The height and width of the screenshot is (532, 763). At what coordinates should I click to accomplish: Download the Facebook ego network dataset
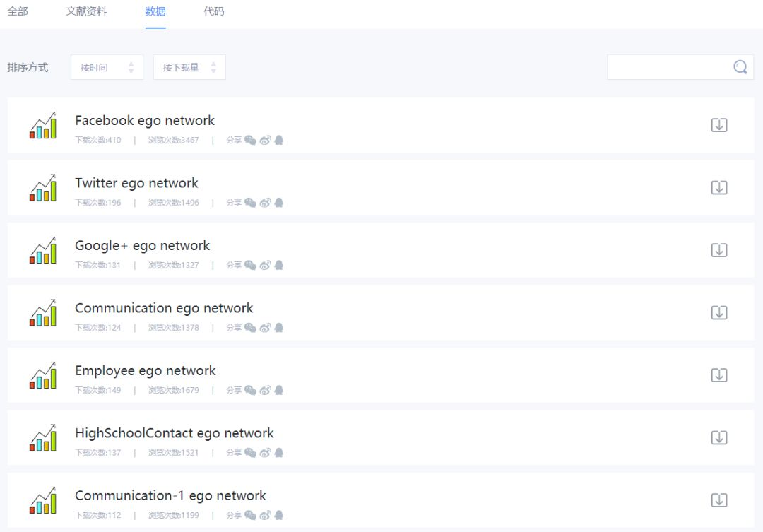coord(718,125)
